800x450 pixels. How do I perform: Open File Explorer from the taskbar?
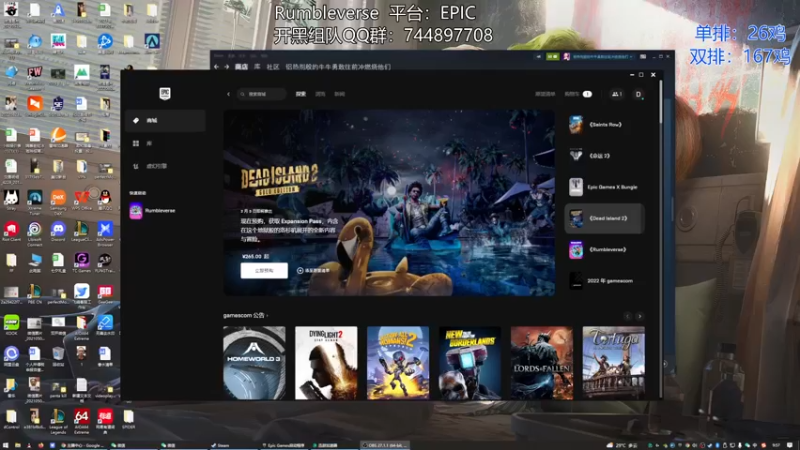click(x=18, y=445)
